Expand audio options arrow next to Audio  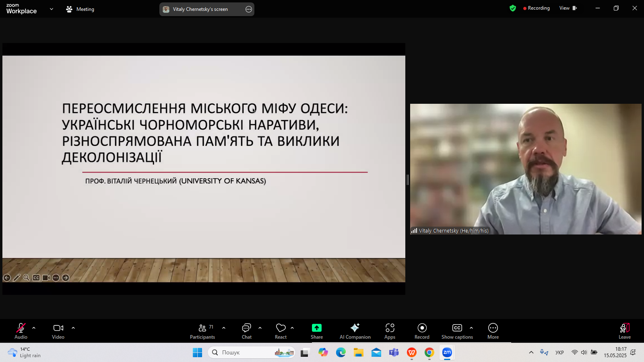(34, 328)
